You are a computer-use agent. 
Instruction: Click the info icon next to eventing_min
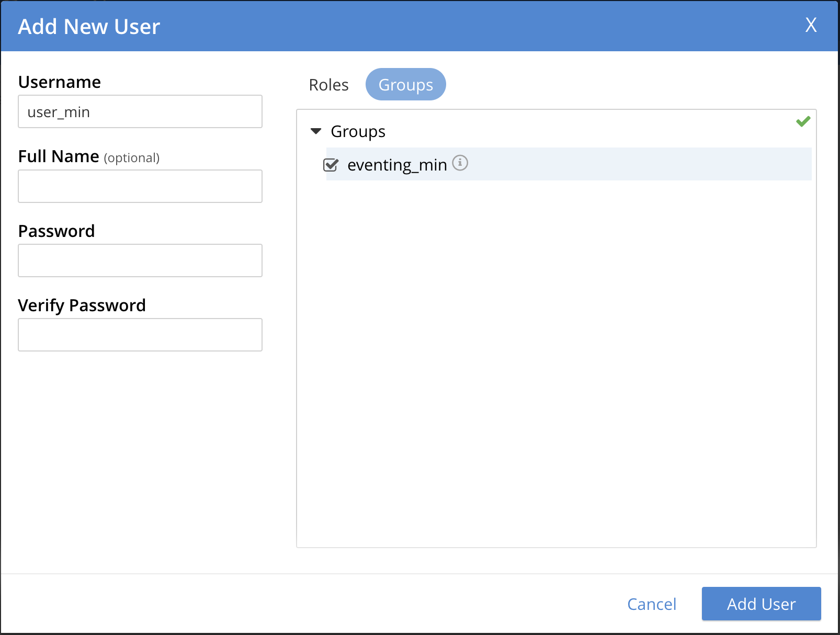[x=460, y=163]
